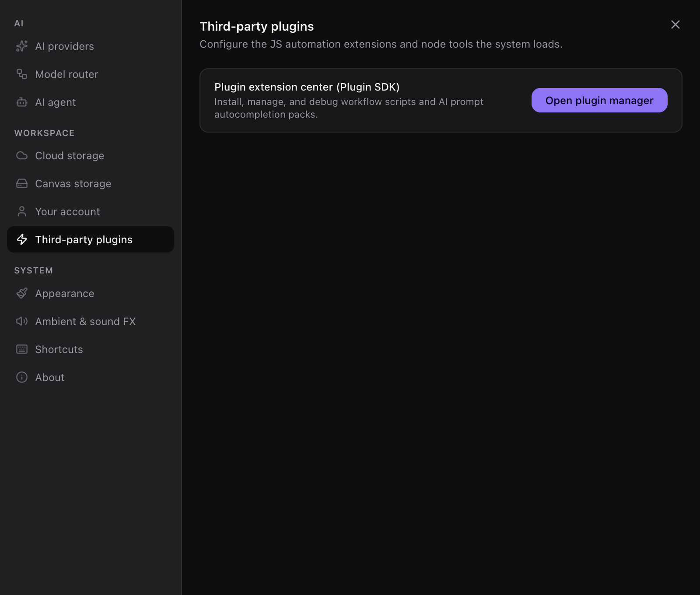
Task: Click the AI providers sparkle icon
Action: pos(22,46)
